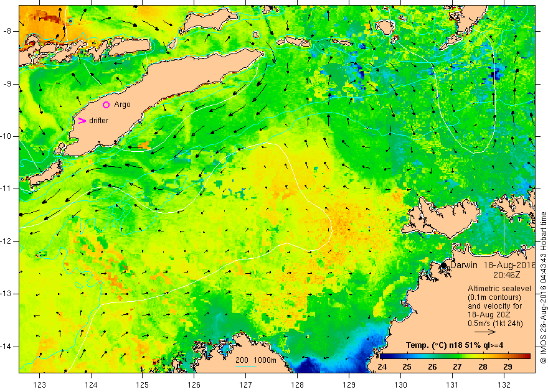Click longitude axis label '123'

click(39, 385)
